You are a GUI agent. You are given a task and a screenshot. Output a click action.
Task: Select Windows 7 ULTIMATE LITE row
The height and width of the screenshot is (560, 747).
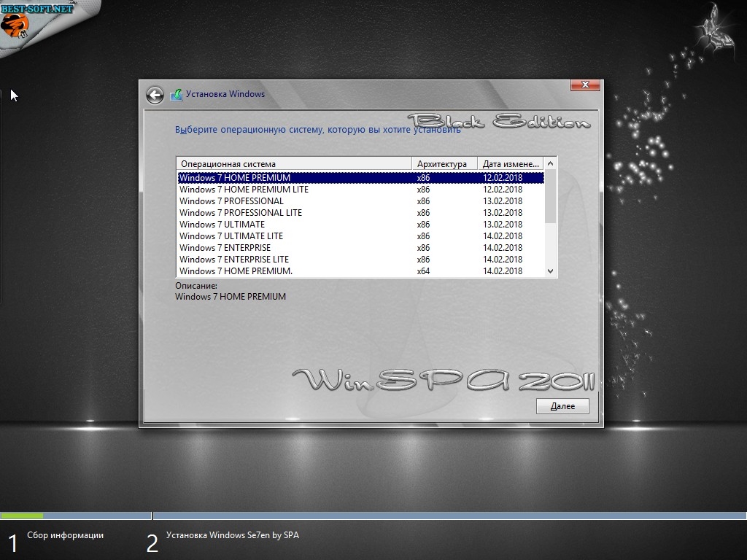tap(360, 236)
